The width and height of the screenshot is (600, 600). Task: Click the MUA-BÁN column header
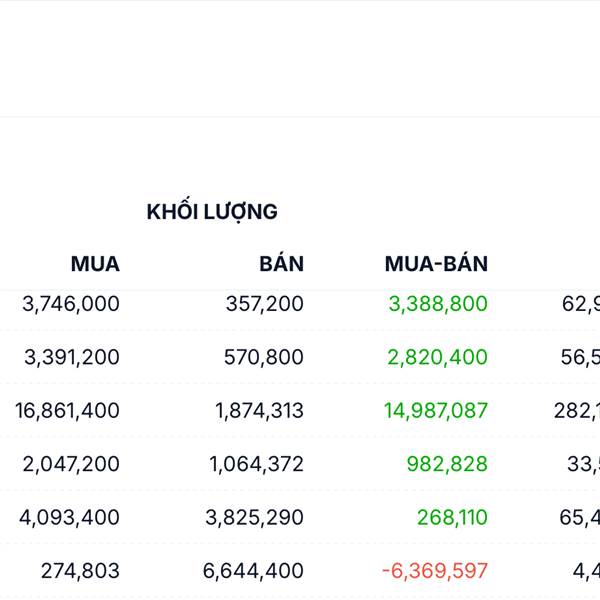(436, 264)
